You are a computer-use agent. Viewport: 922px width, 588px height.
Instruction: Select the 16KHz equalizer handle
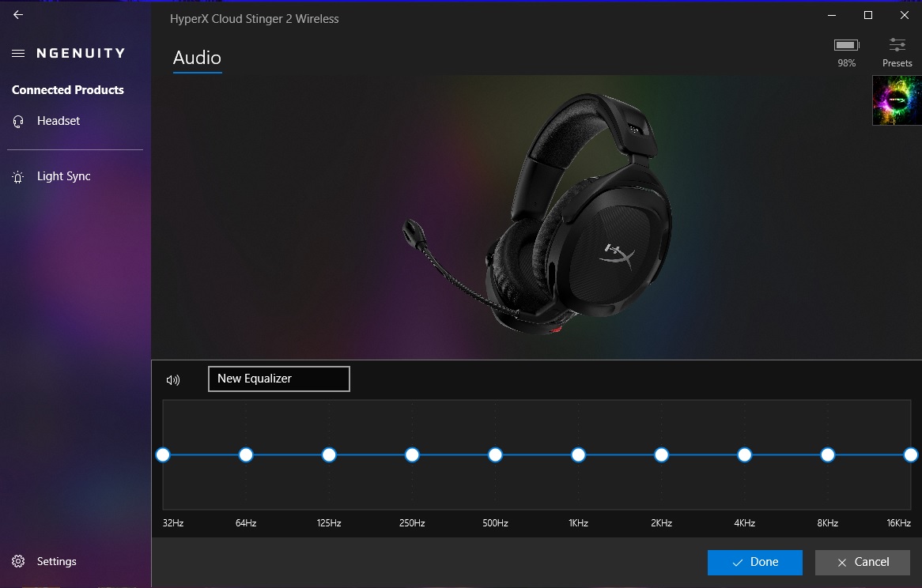coord(910,454)
